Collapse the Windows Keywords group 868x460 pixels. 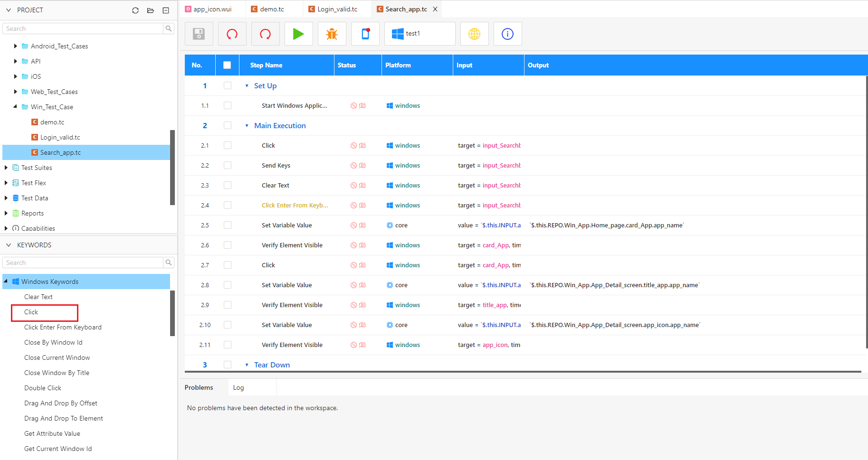point(6,282)
